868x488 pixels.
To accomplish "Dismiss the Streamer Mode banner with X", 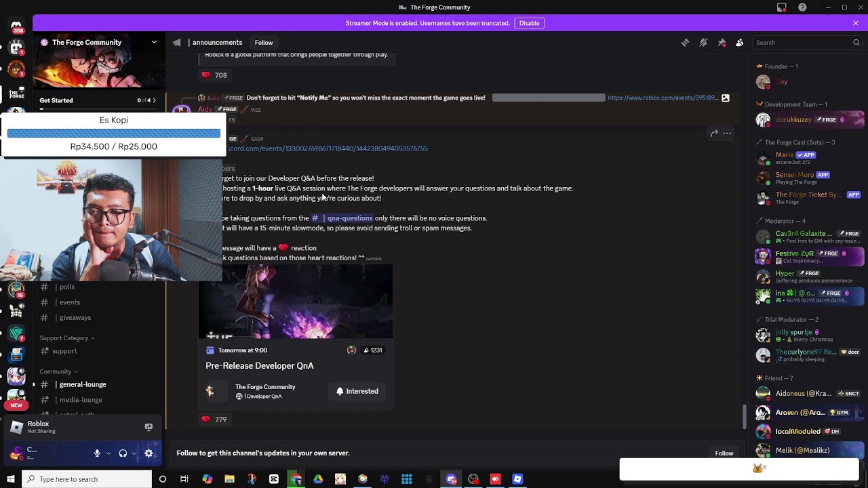I will [856, 23].
